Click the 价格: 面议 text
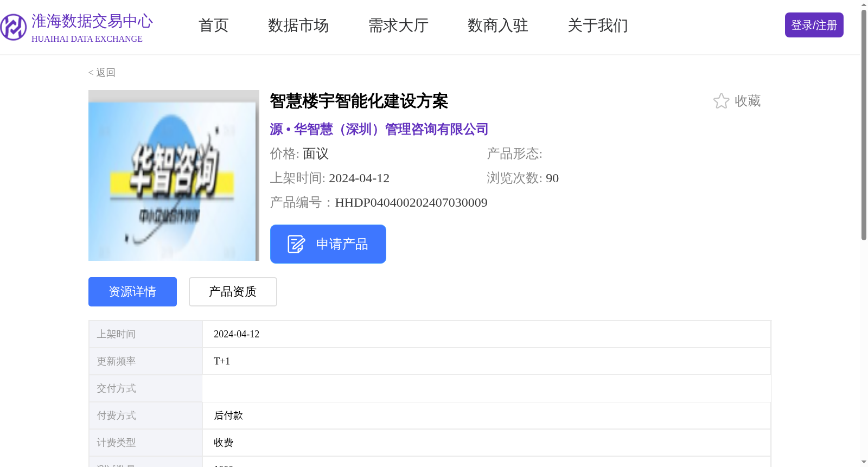 coord(299,153)
